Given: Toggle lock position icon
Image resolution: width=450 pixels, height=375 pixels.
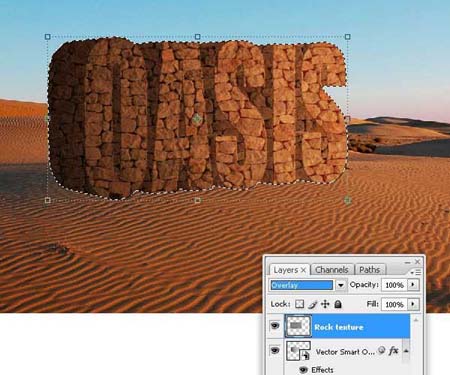Looking at the screenshot, I should pyautogui.click(x=325, y=304).
